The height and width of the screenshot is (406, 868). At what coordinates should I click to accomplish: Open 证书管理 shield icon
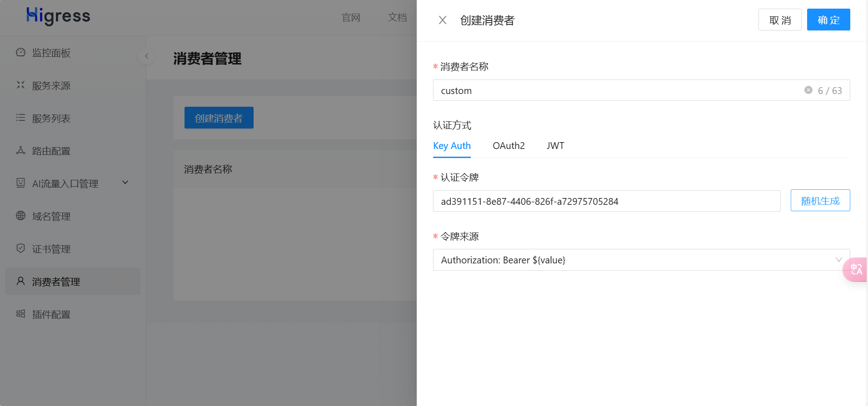20,248
